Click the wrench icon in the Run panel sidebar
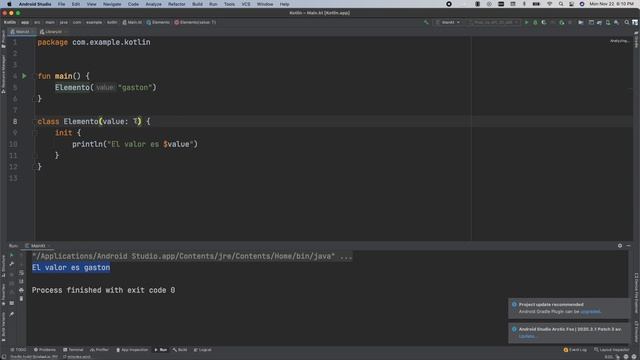 point(12,264)
